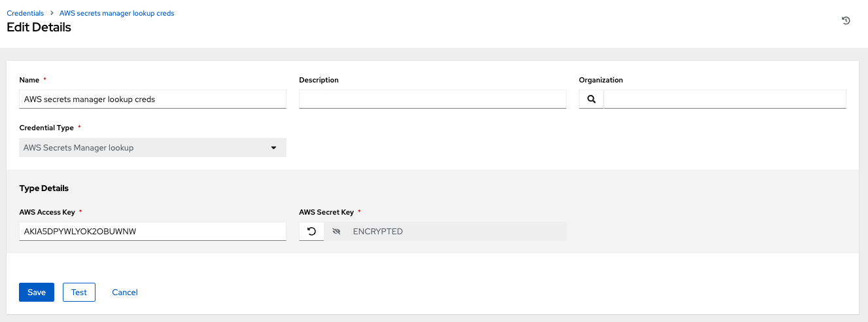Select the Organization lookup text box
Viewport: 868px width, 322px height.
(x=724, y=99)
